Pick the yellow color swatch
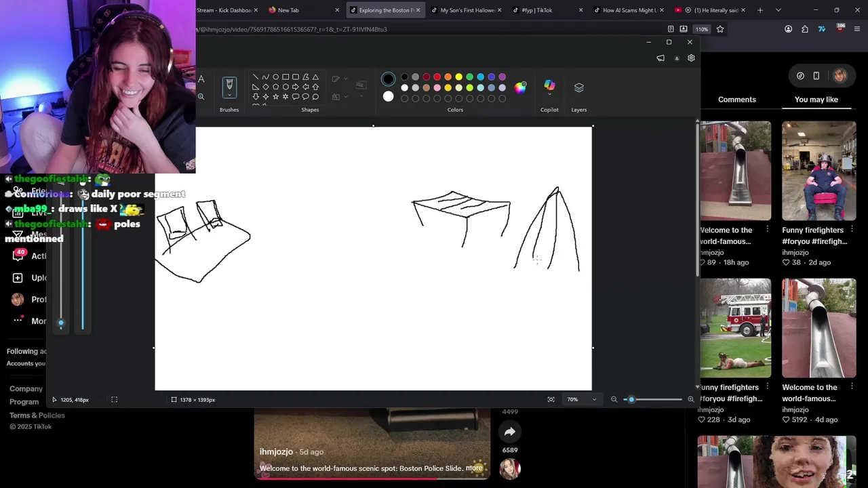This screenshot has height=488, width=868. pyautogui.click(x=459, y=77)
